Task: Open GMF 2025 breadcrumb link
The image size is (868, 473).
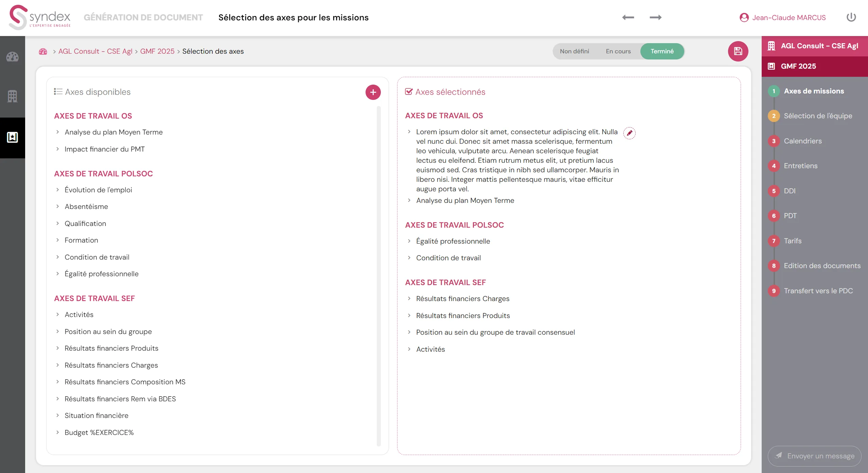Action: pyautogui.click(x=157, y=51)
